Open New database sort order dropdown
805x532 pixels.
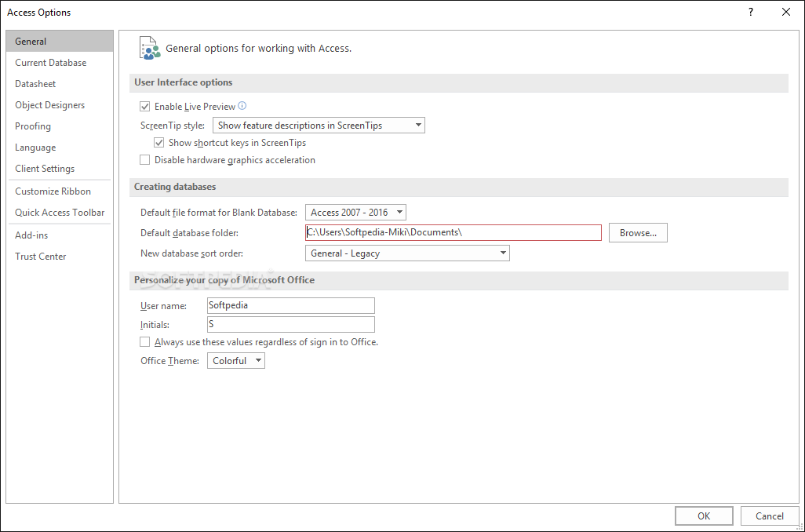pos(407,253)
